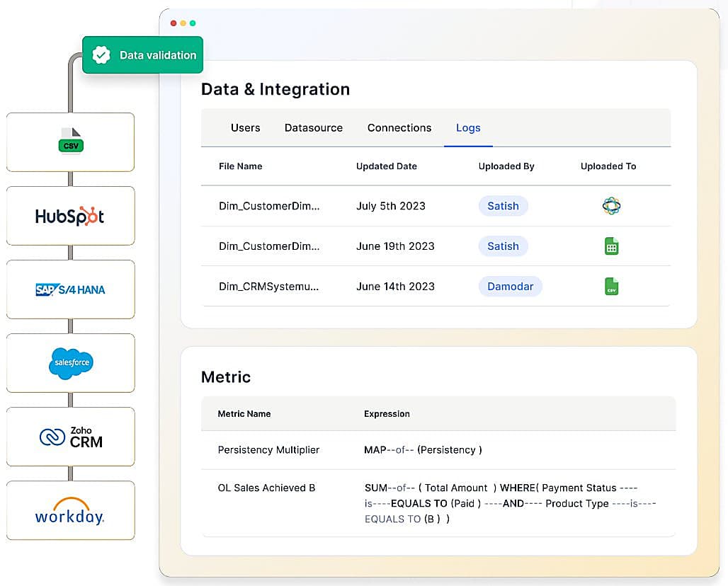Click the Workday logo

click(69, 511)
